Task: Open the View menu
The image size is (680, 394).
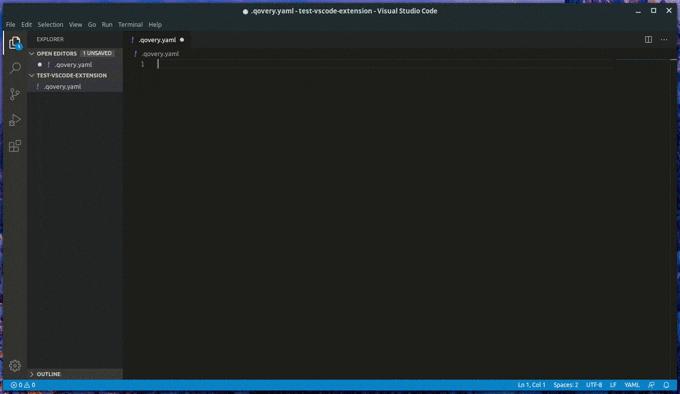Action: coord(75,25)
